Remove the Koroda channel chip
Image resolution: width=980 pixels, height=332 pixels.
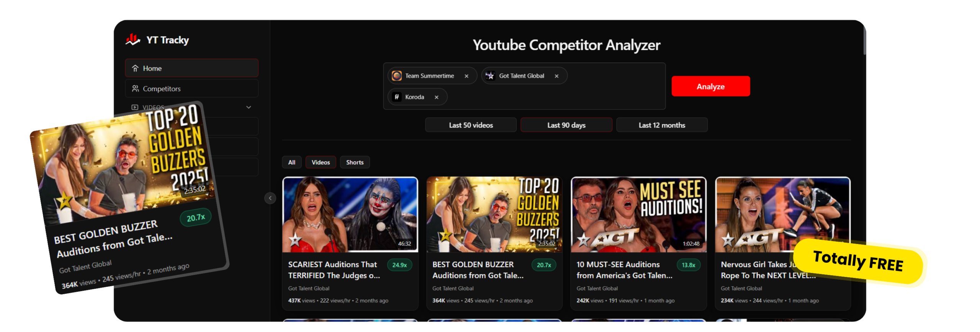(x=436, y=97)
